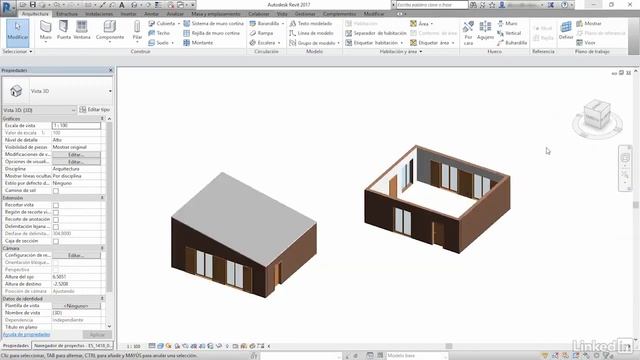
Task: Select the Por cara opening tool
Action: 468,33
